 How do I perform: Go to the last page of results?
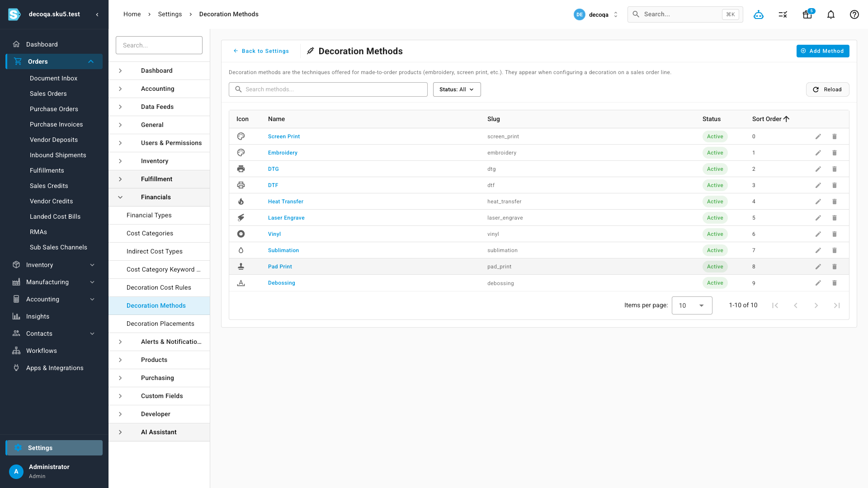click(837, 305)
